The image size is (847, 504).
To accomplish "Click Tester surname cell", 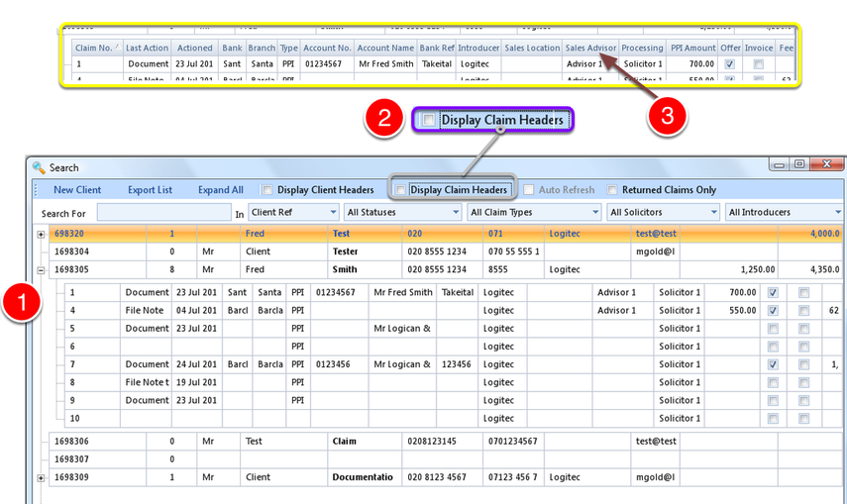I will 365,252.
